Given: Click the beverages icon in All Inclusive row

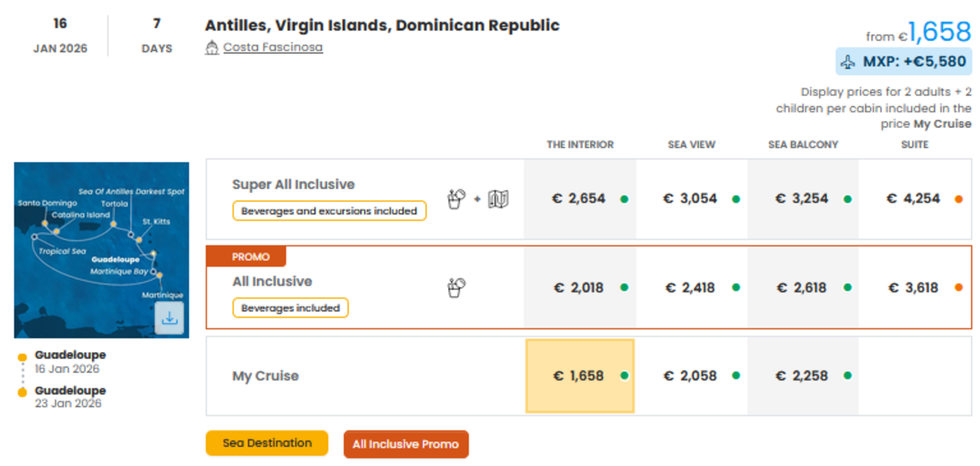Looking at the screenshot, I should [456, 287].
